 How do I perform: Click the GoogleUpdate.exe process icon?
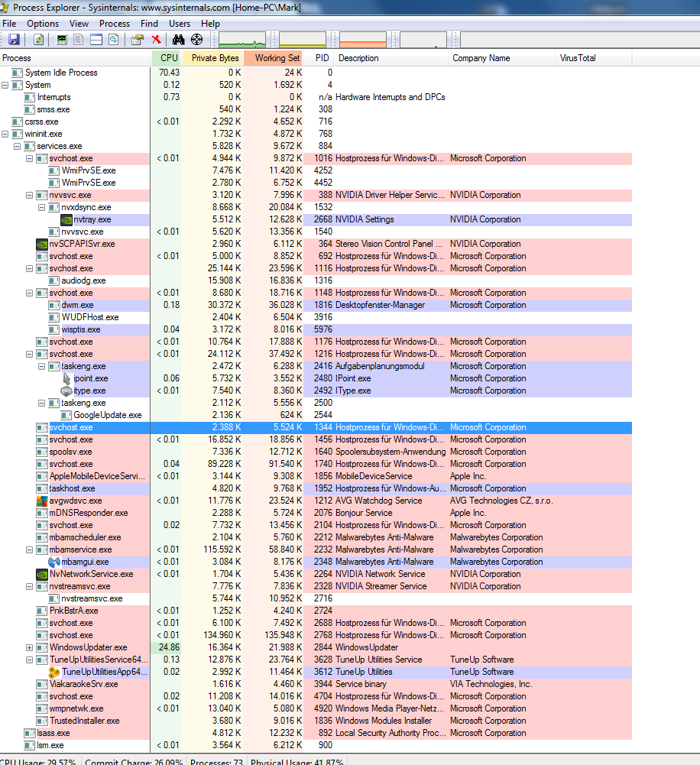point(66,415)
